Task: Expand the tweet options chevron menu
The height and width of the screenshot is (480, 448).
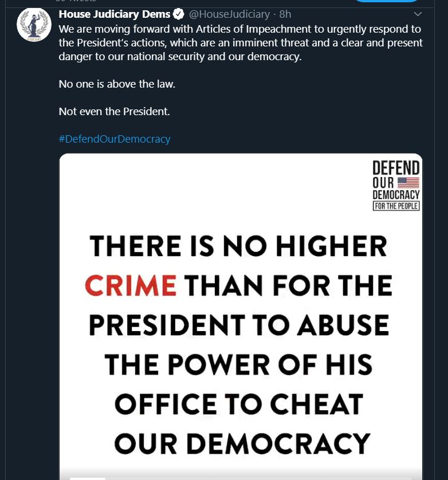Action: [x=418, y=14]
